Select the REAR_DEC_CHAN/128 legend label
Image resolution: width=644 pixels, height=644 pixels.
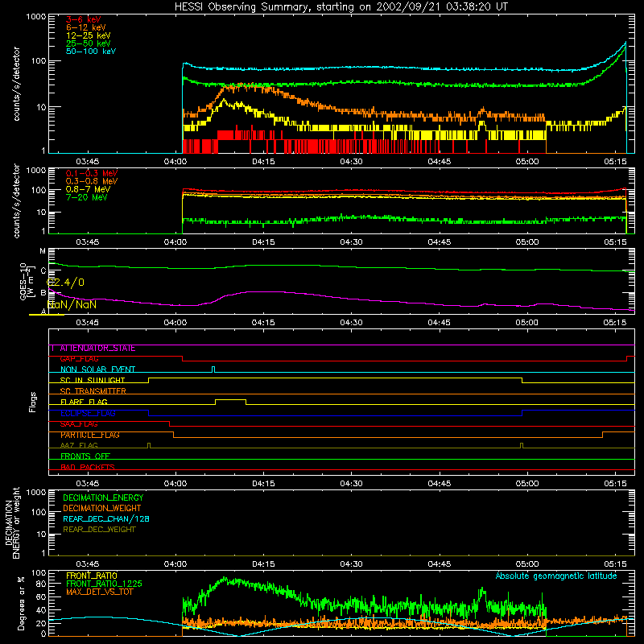tap(106, 519)
